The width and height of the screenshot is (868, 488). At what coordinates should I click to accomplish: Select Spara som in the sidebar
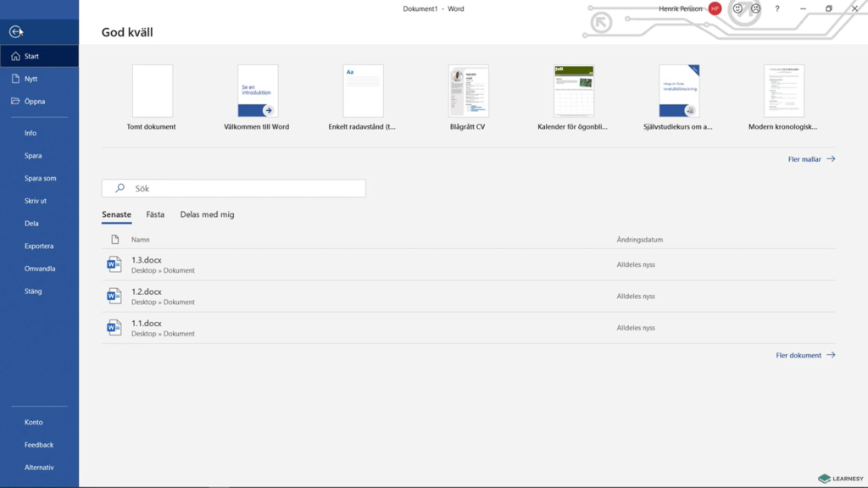click(41, 178)
